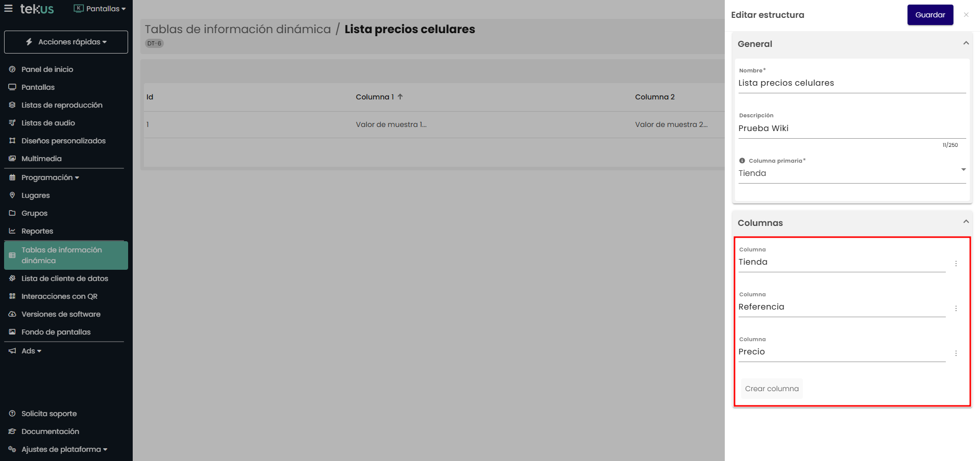Click info icon beside Columna primaria
Screen dimensions: 980x461
point(742,161)
